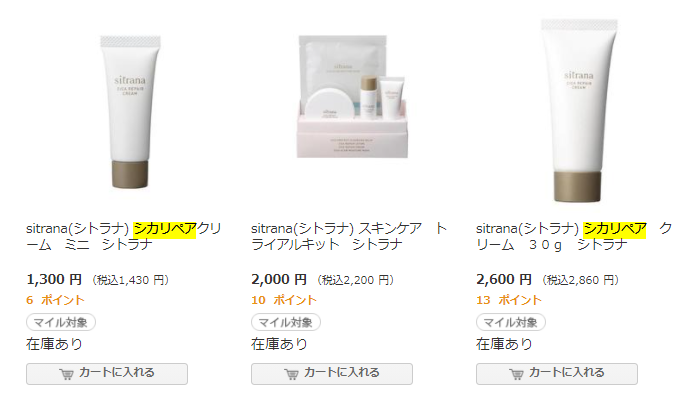This screenshot has width=684, height=404.
Task: Click the cart icon under the trial kit
Action: pyautogui.click(x=292, y=374)
